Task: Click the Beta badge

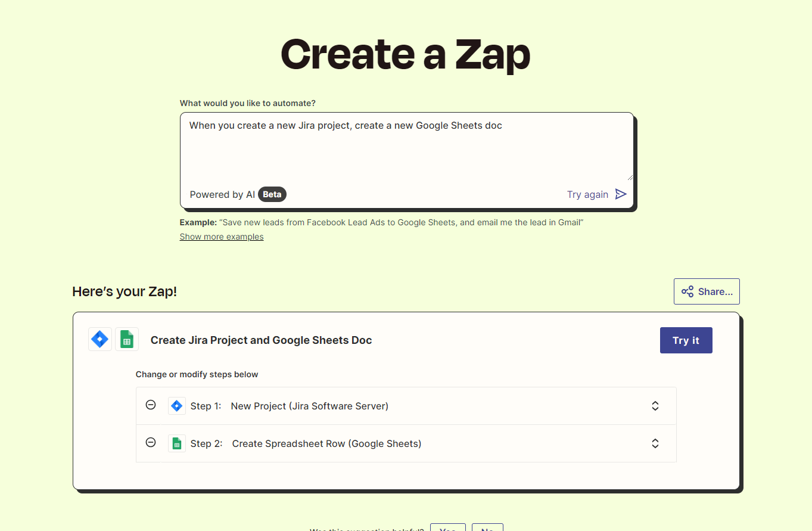Action: pos(272,194)
